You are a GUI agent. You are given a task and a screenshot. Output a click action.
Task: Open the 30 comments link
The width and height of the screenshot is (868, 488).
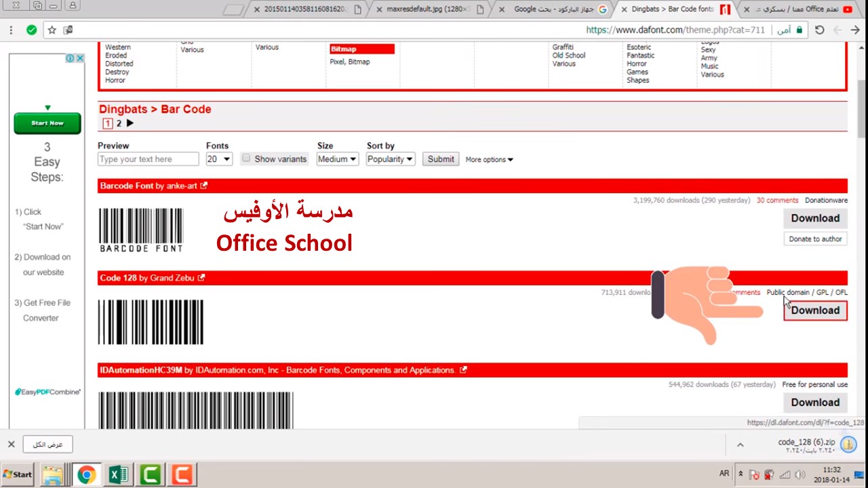point(777,201)
